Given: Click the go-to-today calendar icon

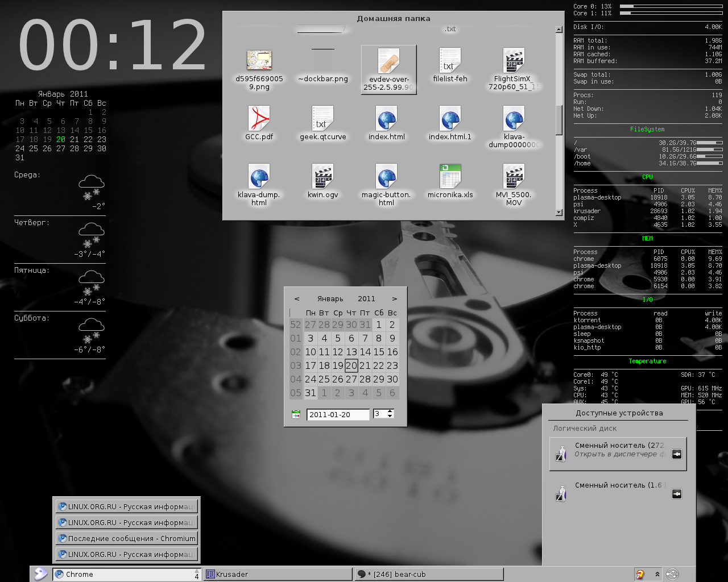Looking at the screenshot, I should pos(296,414).
